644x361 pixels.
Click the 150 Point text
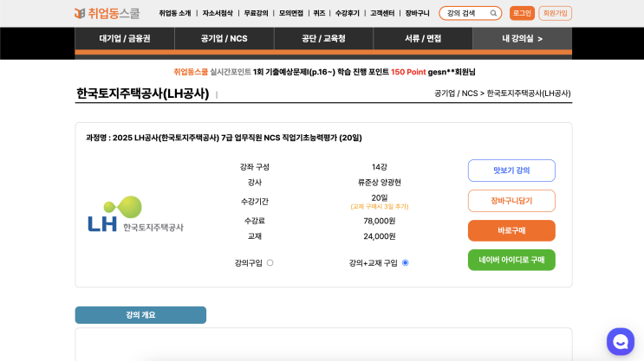[408, 72]
